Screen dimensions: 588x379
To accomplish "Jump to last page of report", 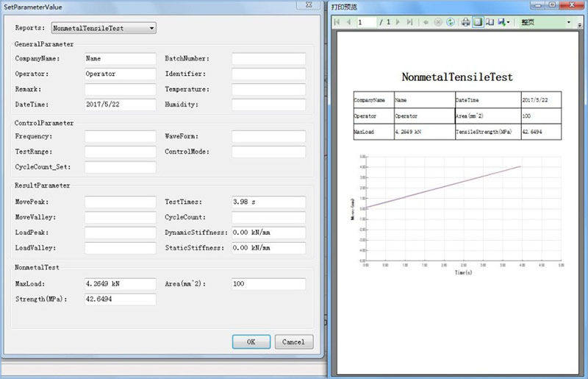I will [409, 22].
